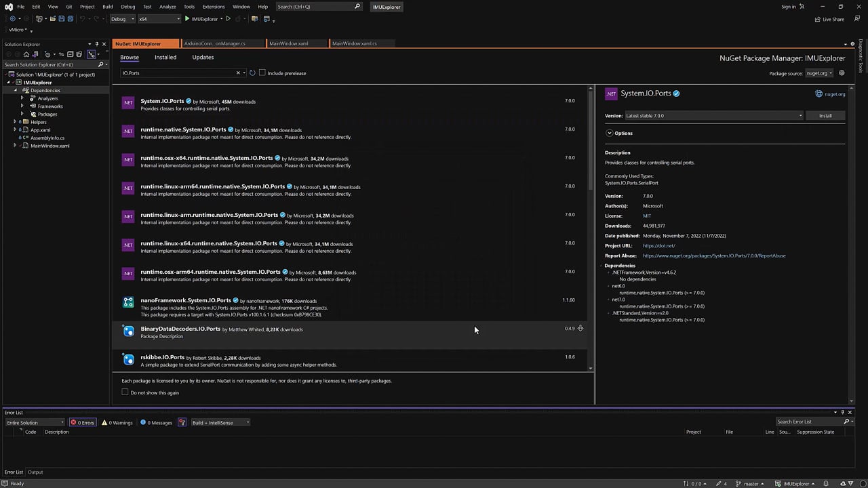This screenshot has height=488, width=868.
Task: Click Collapse All icon in Solution Explorer
Action: click(71, 54)
